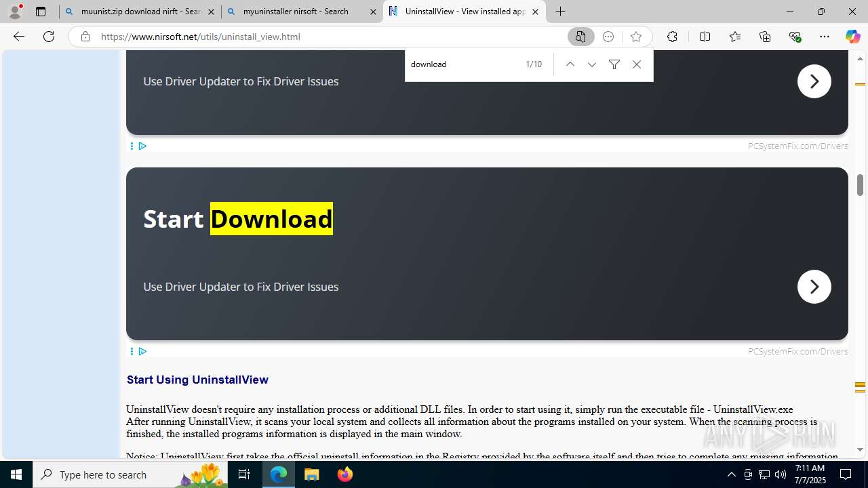Open the Favorites list
This screenshot has width=868, height=488.
coord(735,37)
